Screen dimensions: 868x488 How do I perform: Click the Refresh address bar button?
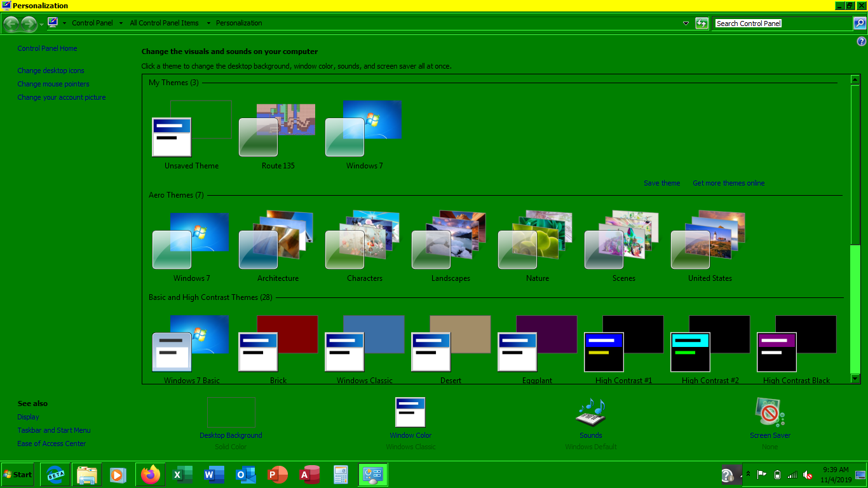702,24
